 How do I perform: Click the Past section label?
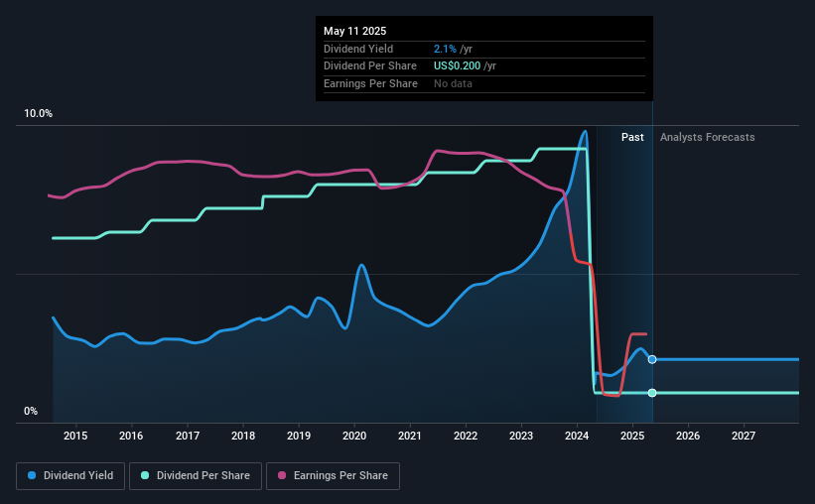click(632, 137)
